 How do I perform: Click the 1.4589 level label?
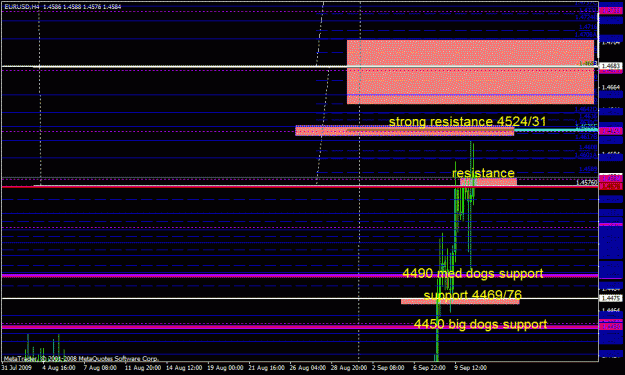pyautogui.click(x=588, y=169)
